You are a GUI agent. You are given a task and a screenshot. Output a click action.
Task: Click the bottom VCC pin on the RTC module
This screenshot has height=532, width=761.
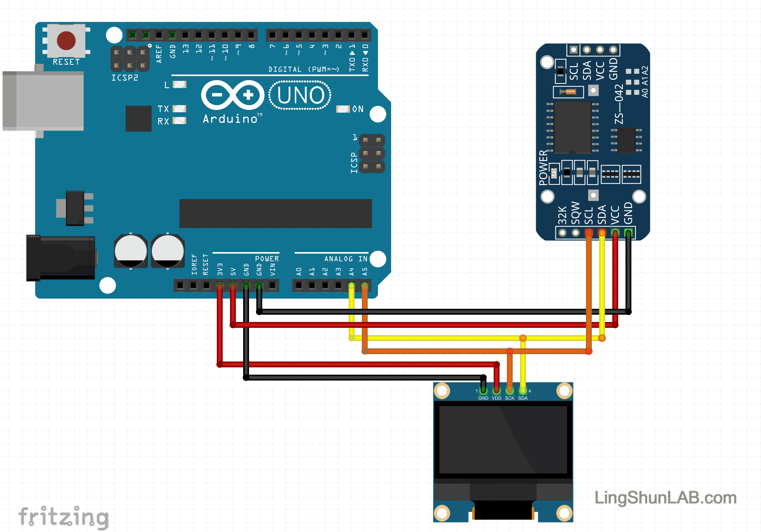coord(615,233)
